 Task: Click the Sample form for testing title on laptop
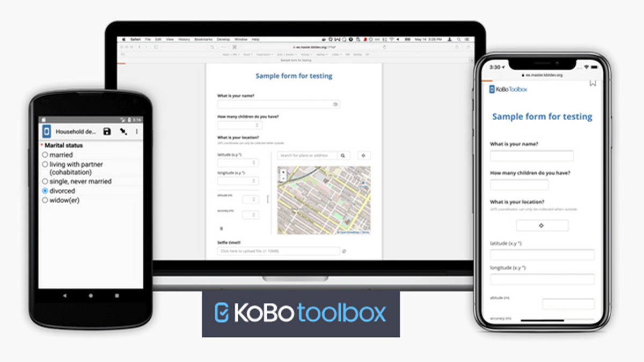[x=294, y=76]
